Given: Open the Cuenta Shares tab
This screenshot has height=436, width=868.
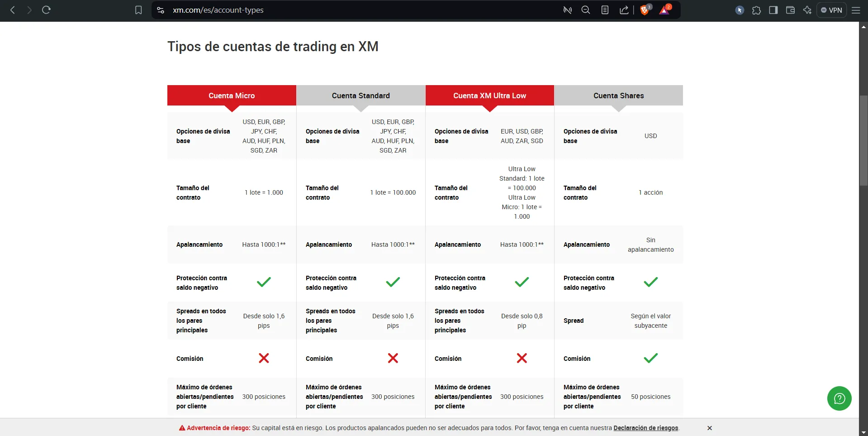Looking at the screenshot, I should pos(619,96).
